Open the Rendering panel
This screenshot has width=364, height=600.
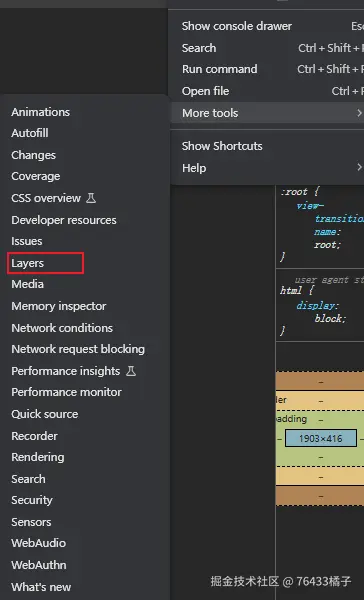[38, 457]
